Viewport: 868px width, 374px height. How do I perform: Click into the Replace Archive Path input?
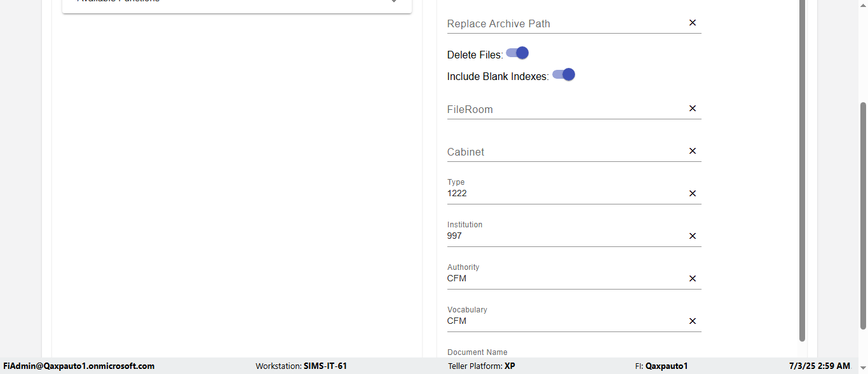pos(562,23)
